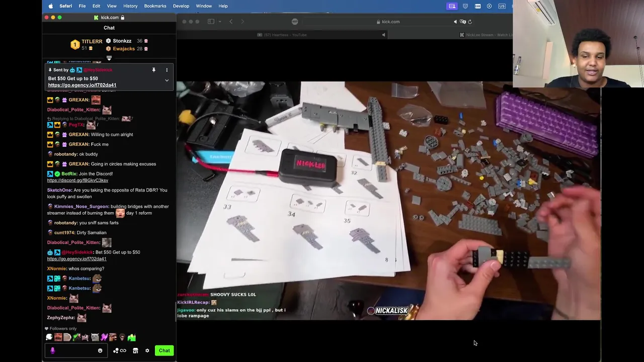Open the chat shop icon
The image size is (644, 362).
135,350
